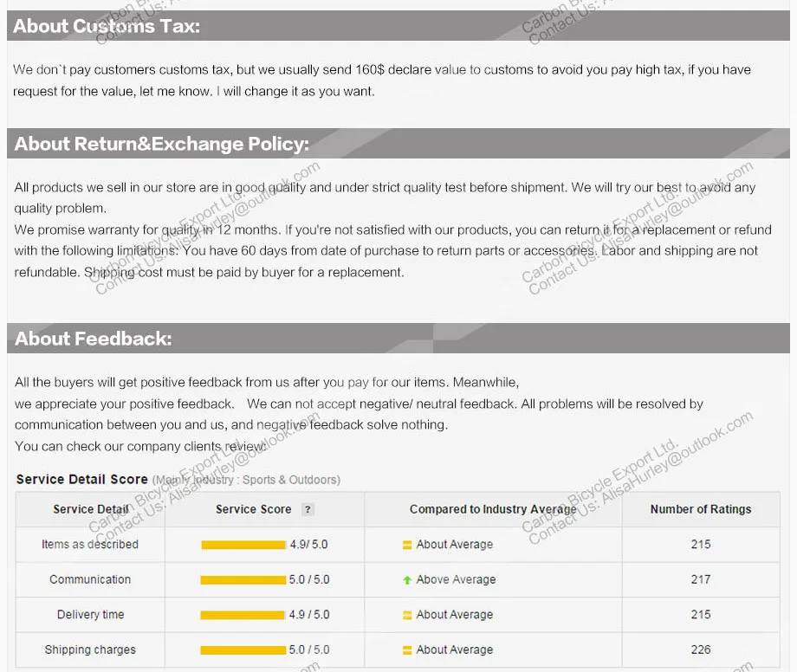
Task: Click the green up arrow beside Above Average
Action: (x=407, y=580)
